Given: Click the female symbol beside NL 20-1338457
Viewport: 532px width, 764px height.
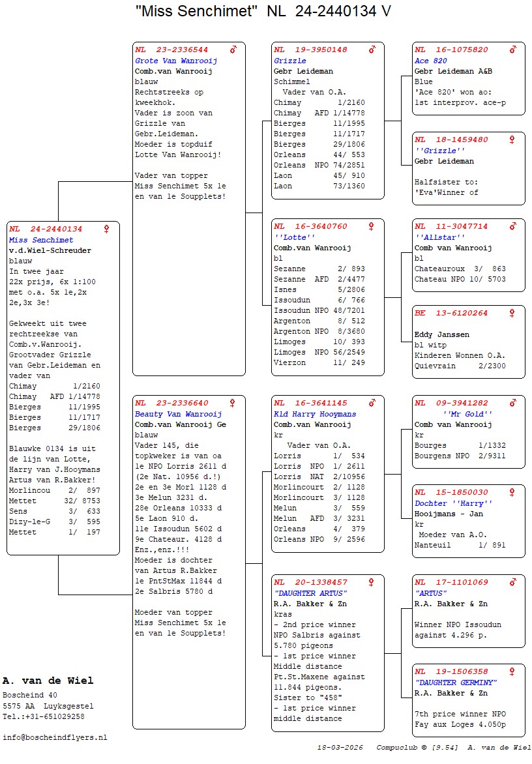Looking at the screenshot, I should pos(372,582).
